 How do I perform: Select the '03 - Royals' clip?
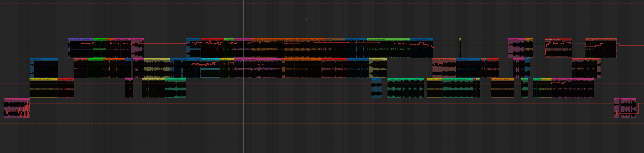pos(335,48)
